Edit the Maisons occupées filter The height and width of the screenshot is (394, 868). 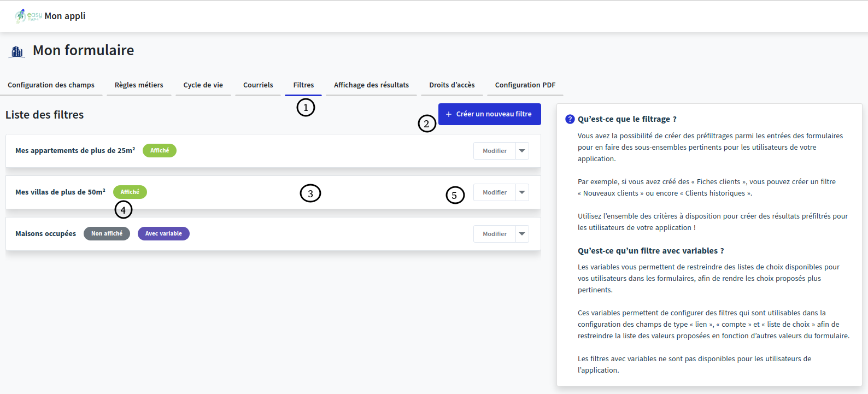(494, 234)
